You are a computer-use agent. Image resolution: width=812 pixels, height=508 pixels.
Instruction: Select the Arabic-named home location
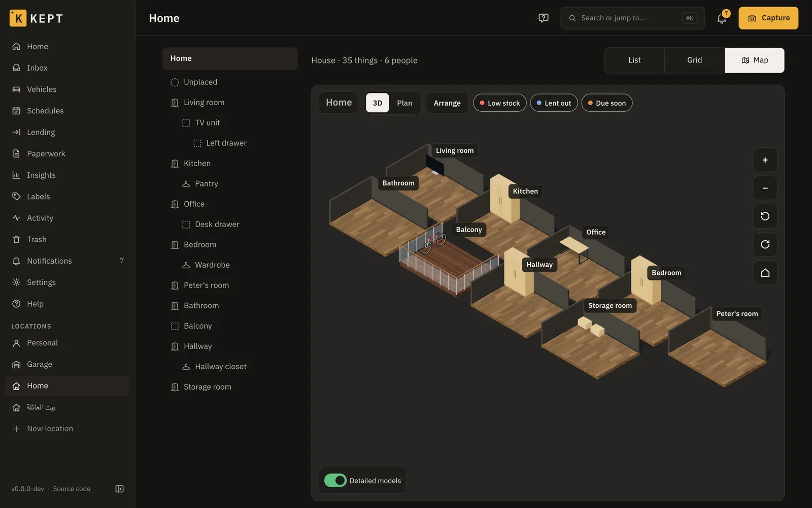coord(67,407)
